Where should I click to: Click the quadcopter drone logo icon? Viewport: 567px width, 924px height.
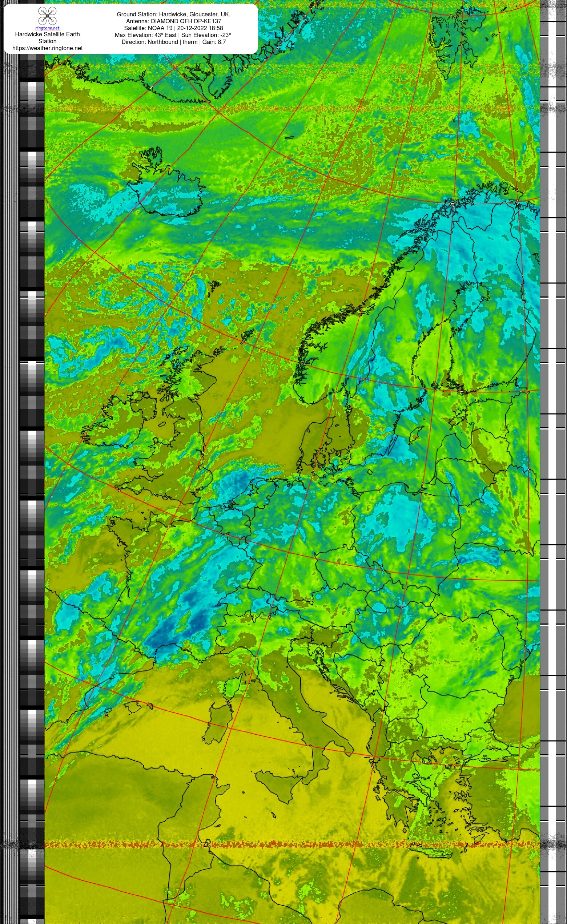pos(47,16)
